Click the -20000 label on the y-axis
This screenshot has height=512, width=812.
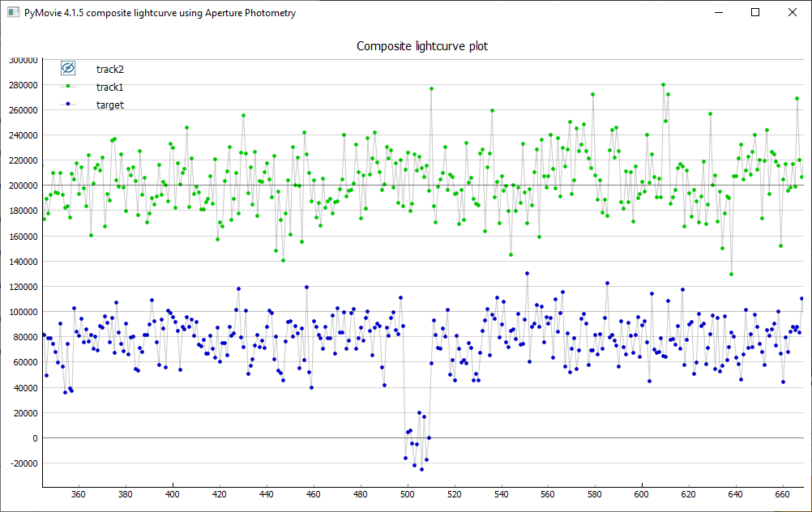(21, 463)
